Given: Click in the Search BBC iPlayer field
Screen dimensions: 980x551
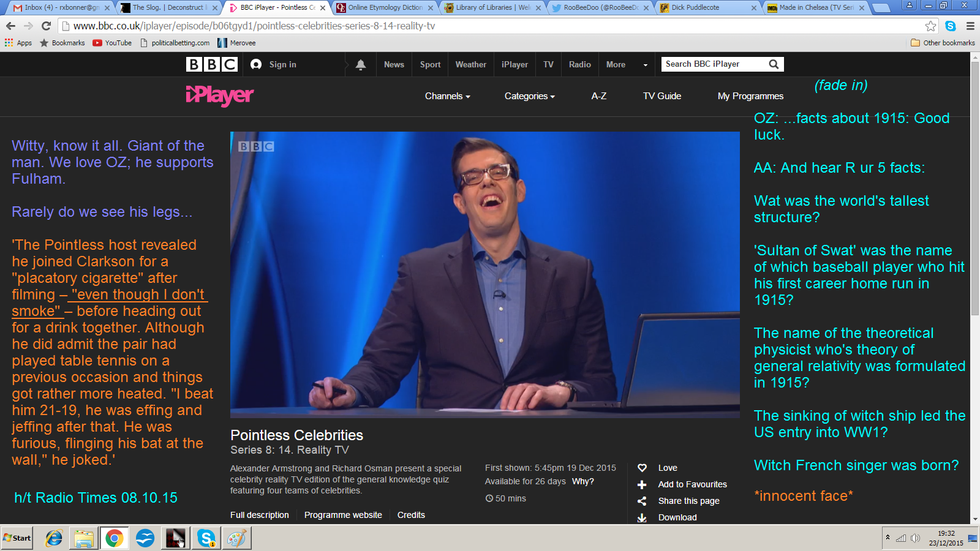Looking at the screenshot, I should tap(710, 64).
